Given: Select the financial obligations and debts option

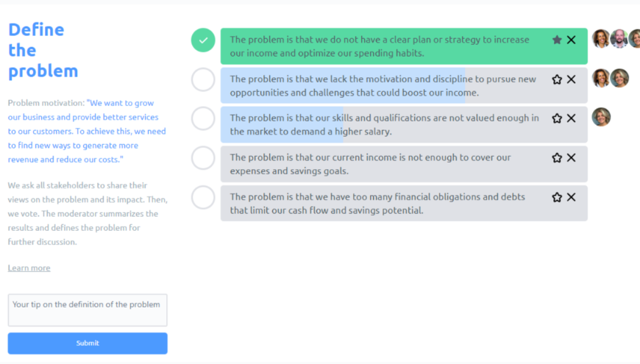Looking at the screenshot, I should (x=203, y=197).
